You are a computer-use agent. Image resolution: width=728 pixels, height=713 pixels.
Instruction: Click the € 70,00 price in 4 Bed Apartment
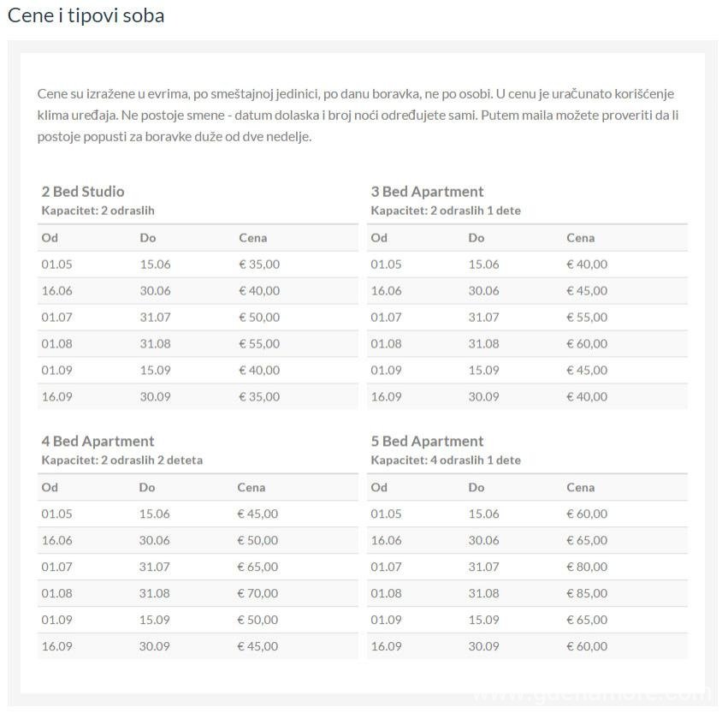click(257, 593)
